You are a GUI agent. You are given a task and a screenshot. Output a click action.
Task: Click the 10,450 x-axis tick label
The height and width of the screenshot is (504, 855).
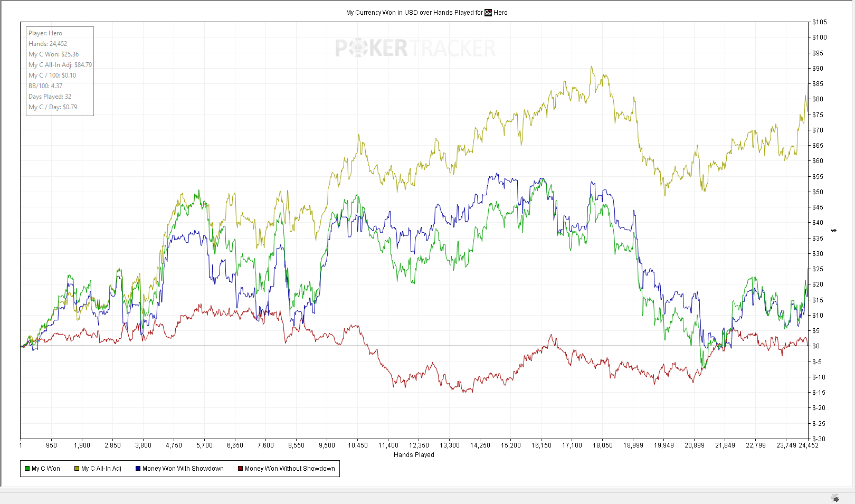tap(357, 445)
